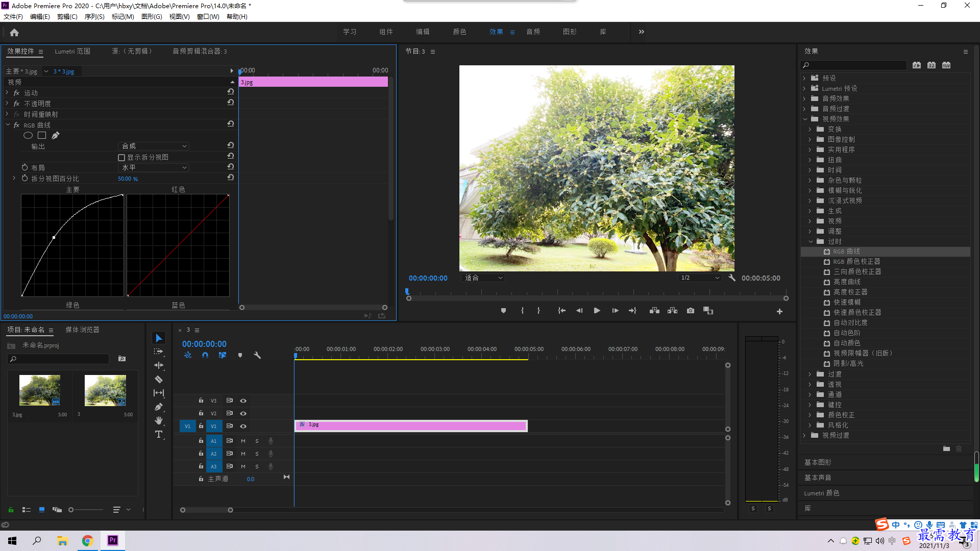Step back one frame in program monitor

579,311
